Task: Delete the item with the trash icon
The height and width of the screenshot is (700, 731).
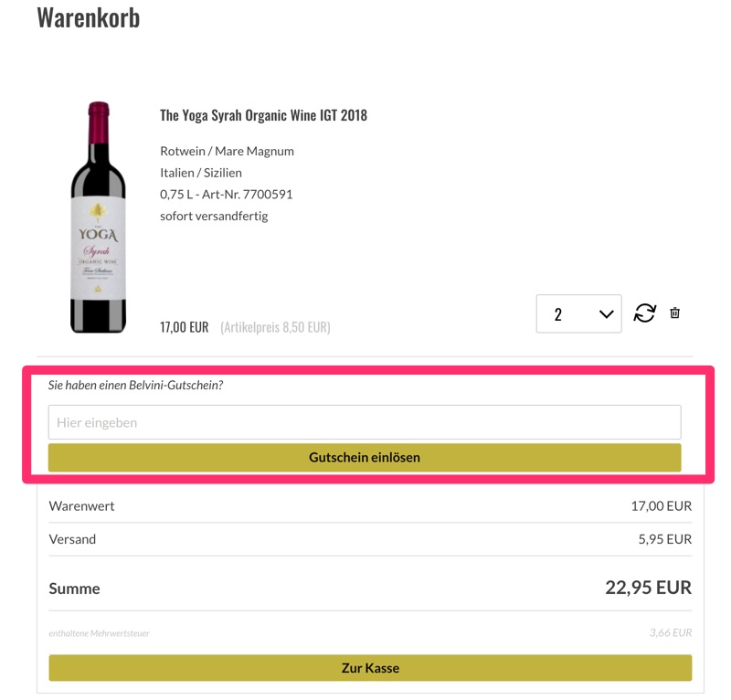Action: [674, 313]
